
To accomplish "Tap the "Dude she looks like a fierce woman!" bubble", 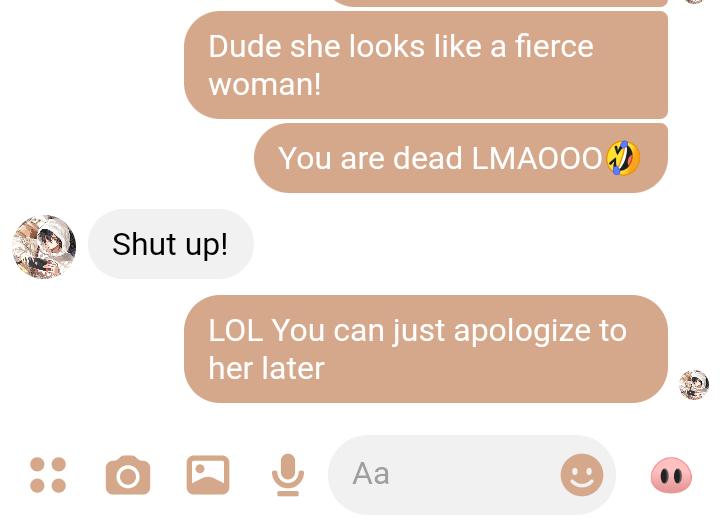I will (426, 65).
